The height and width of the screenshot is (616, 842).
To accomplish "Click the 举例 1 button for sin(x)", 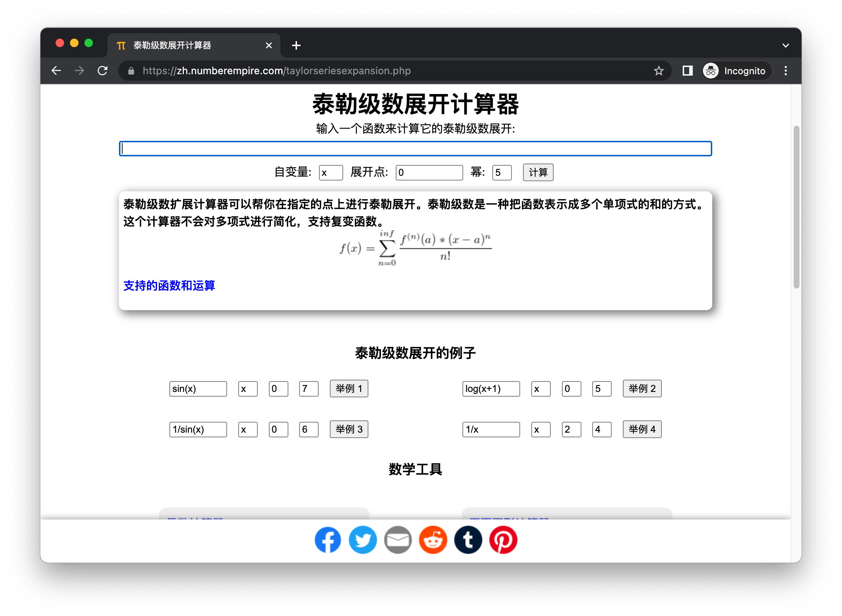I will 349,389.
